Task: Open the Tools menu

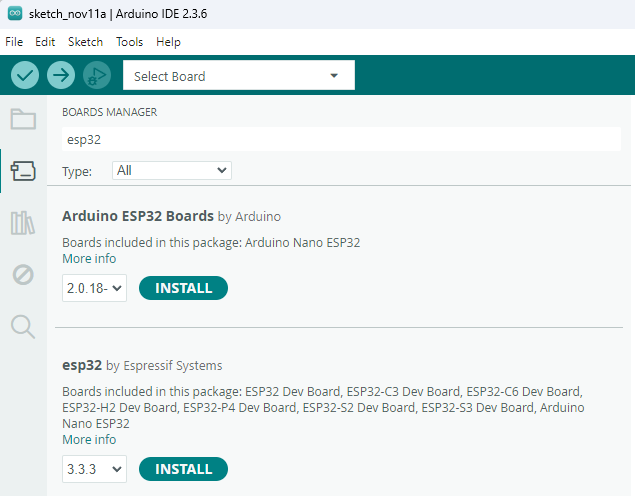Action: [129, 42]
